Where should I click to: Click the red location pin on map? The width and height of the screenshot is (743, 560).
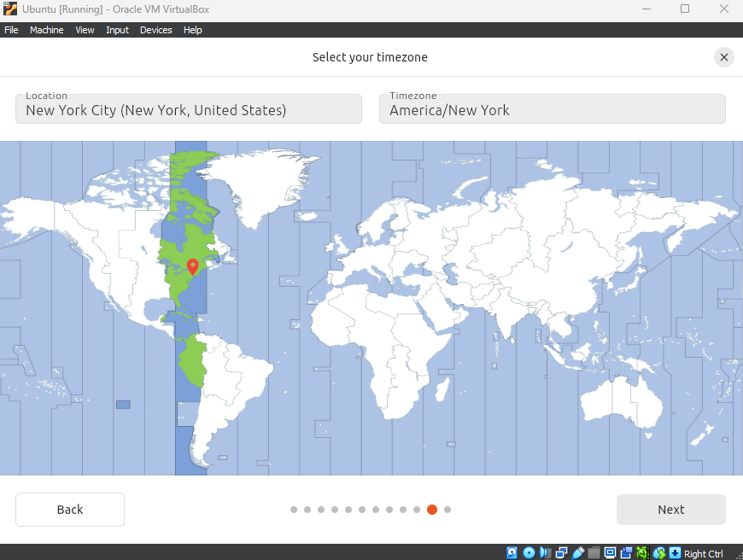192,265
